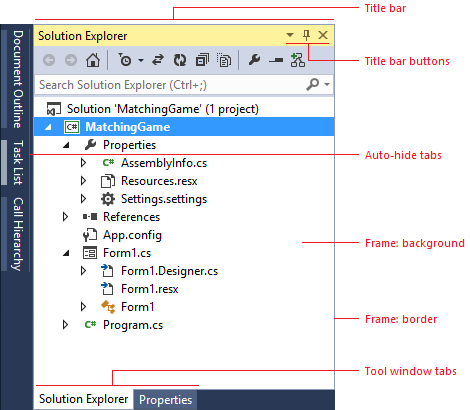Toggle Auto Hide pin button
Image resolution: width=470 pixels, height=410 pixels.
click(x=306, y=35)
